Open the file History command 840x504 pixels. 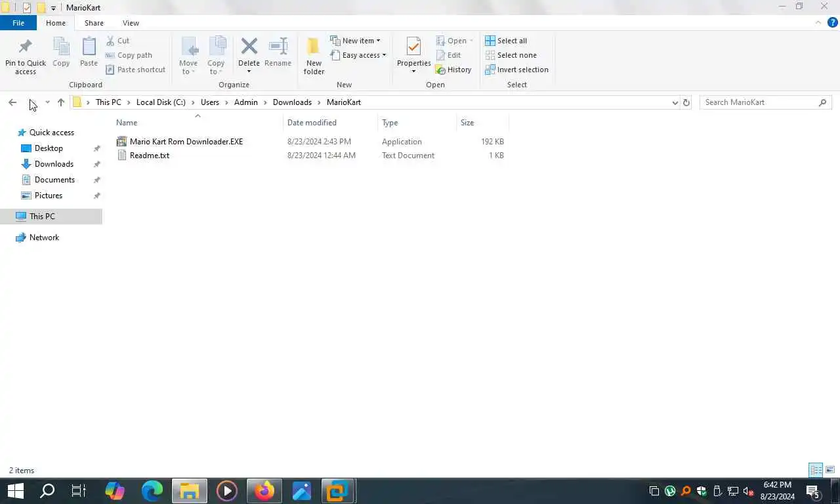pyautogui.click(x=453, y=70)
